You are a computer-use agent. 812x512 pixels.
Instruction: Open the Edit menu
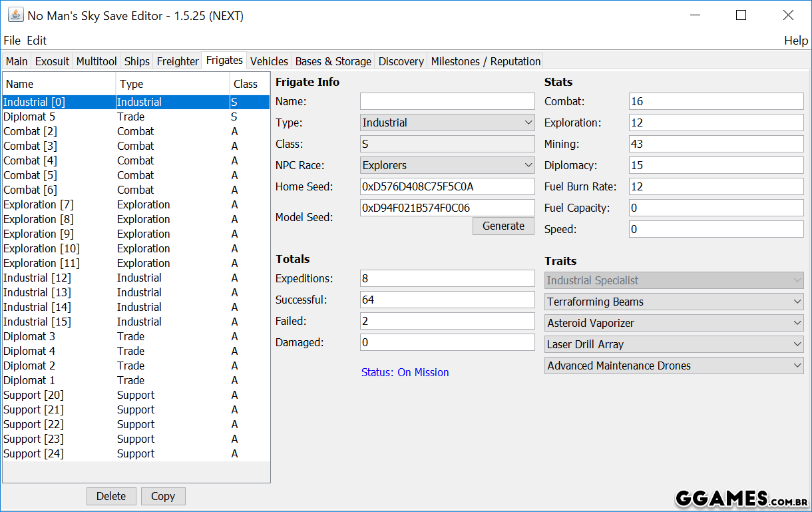pyautogui.click(x=37, y=41)
